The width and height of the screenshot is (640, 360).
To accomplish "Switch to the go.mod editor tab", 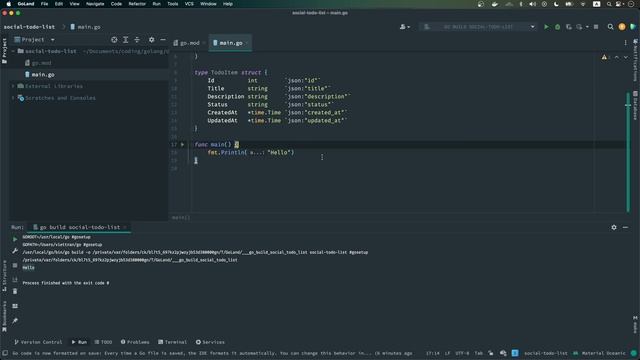I will (189, 43).
